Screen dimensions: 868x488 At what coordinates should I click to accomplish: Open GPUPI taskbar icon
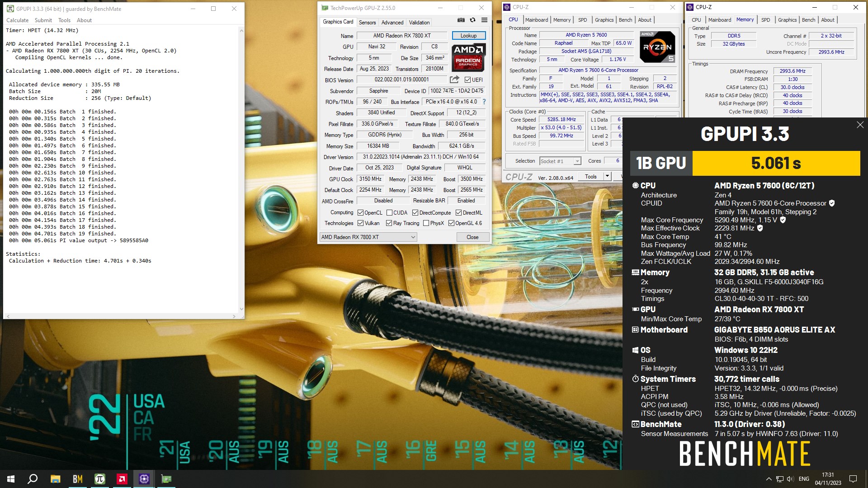100,479
